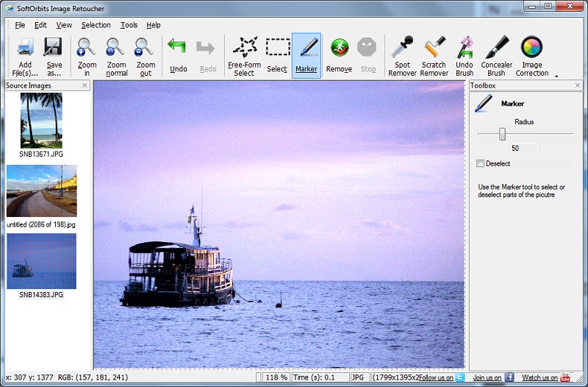This screenshot has height=387, width=588.
Task: Click the 'Watch us on' link
Action: [539, 377]
